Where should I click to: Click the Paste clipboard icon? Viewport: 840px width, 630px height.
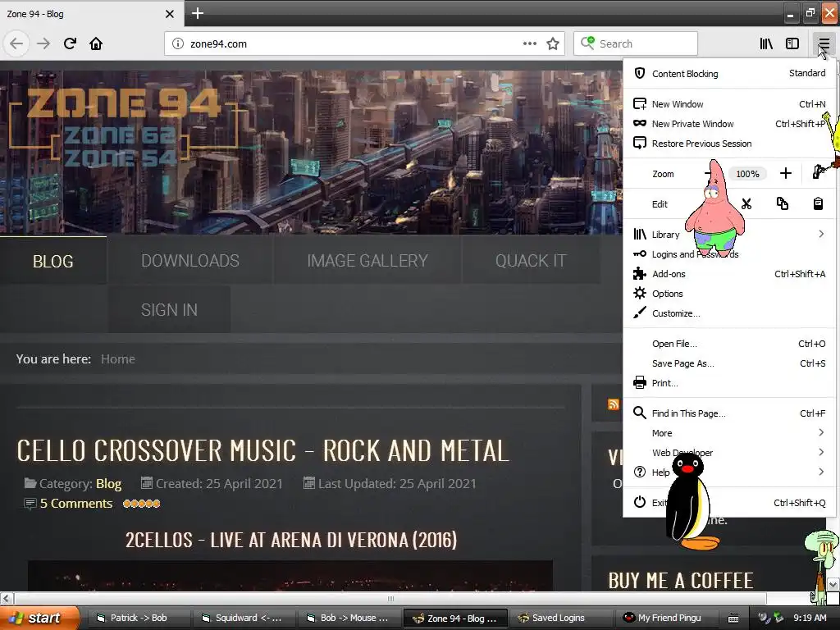[818, 203]
